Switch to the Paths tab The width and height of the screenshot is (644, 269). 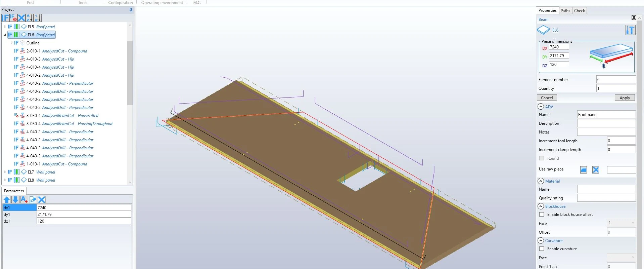click(x=565, y=11)
